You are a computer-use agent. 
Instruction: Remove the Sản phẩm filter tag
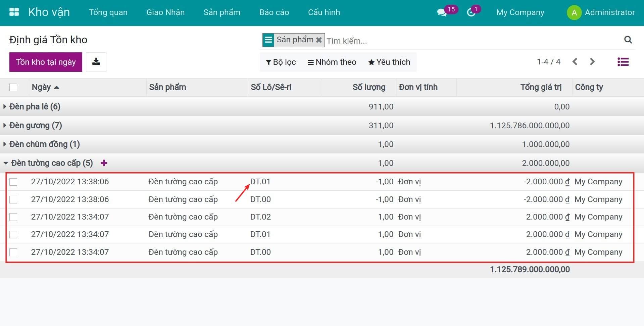click(x=319, y=40)
